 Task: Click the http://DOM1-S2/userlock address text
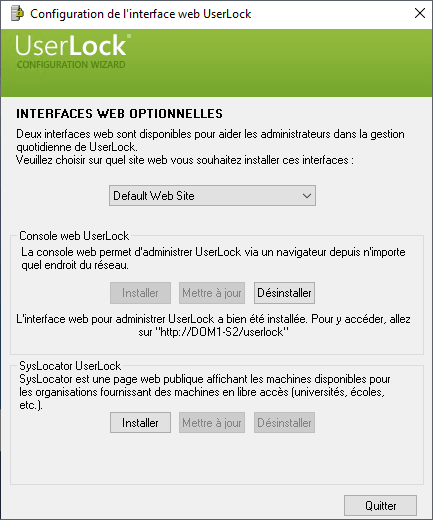222,332
